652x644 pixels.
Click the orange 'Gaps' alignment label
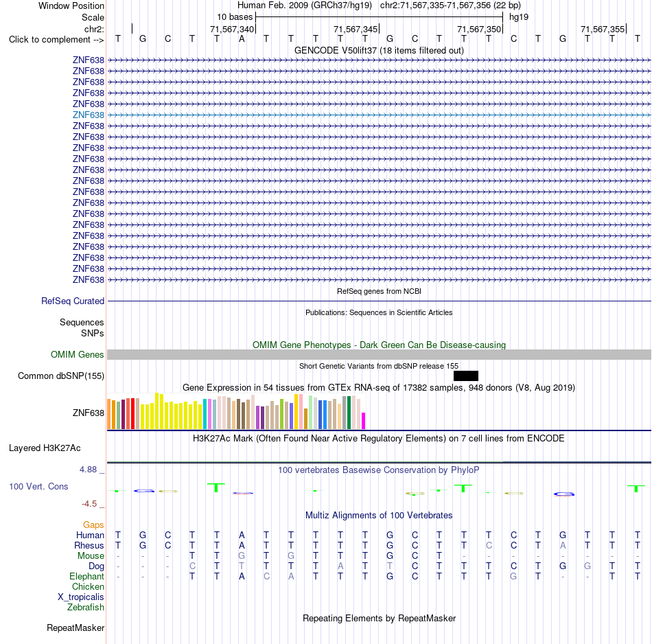point(93,525)
